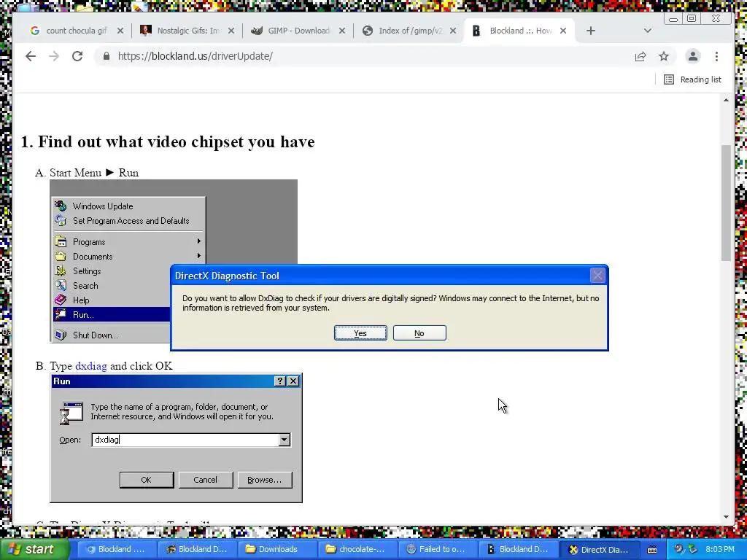
Task: Close the count chocula gif tab
Action: click(120, 31)
